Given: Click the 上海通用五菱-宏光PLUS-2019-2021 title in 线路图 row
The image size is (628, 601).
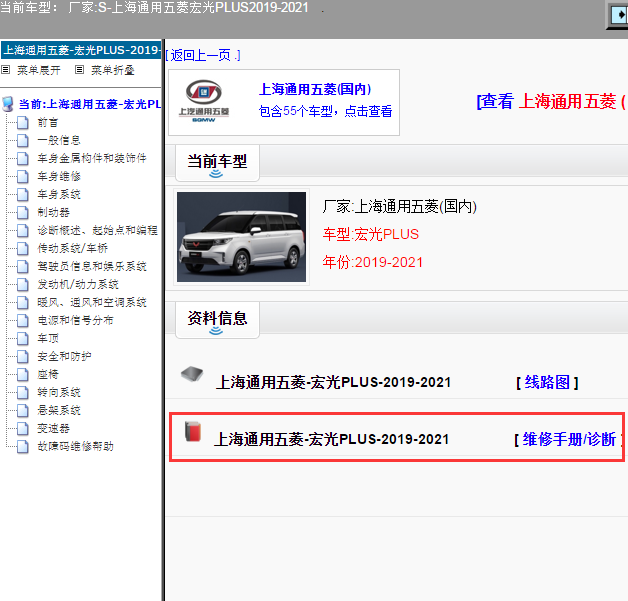Looking at the screenshot, I should (x=333, y=382).
